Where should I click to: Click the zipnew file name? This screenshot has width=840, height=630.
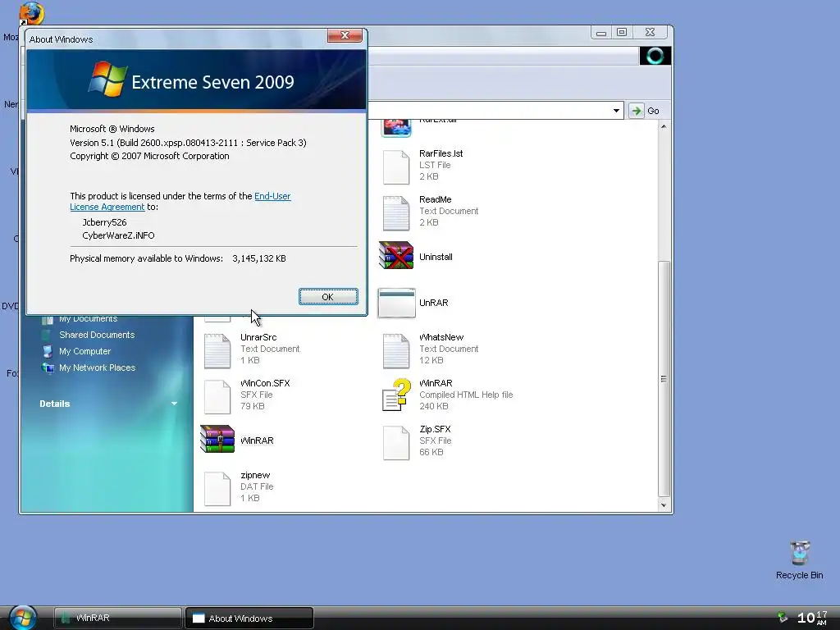pos(255,476)
